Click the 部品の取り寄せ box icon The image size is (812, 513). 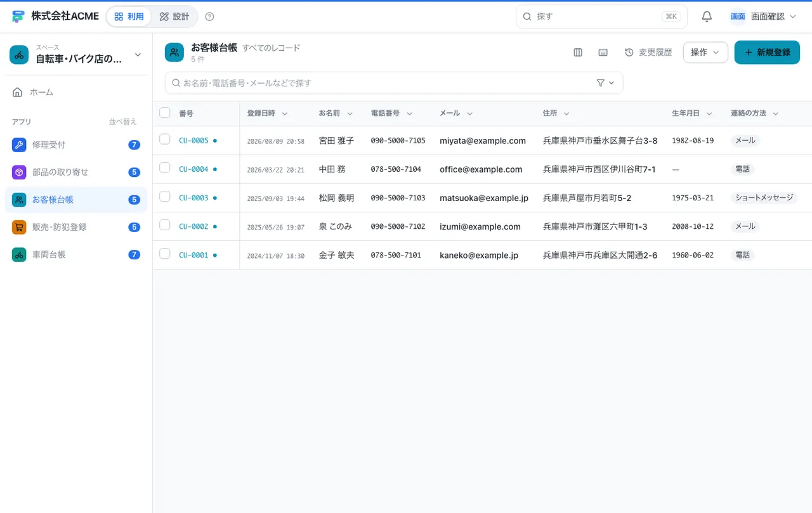(x=19, y=172)
